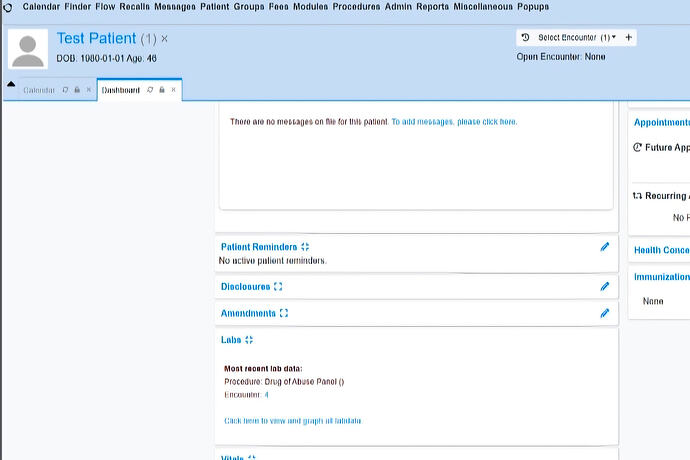The height and width of the screenshot is (460, 690).
Task: Open the Flow menu
Action: [105, 7]
